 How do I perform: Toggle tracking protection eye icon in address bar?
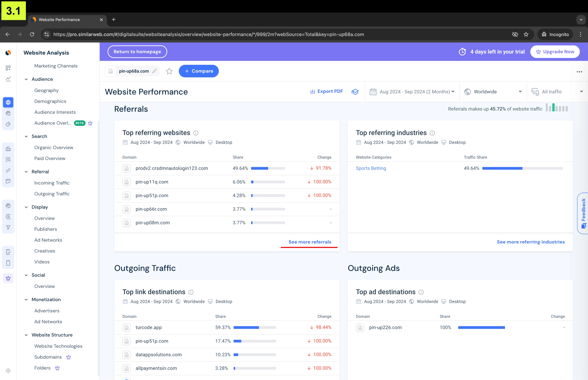(x=515, y=34)
